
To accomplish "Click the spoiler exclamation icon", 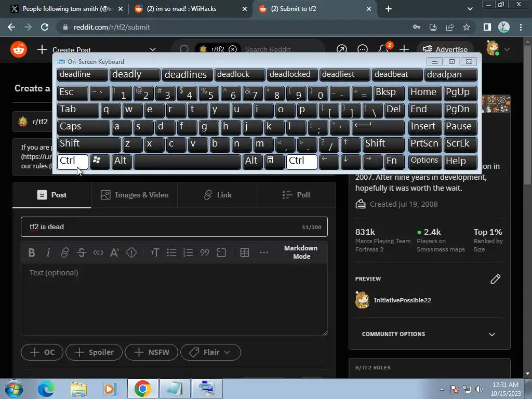I will 131,252.
